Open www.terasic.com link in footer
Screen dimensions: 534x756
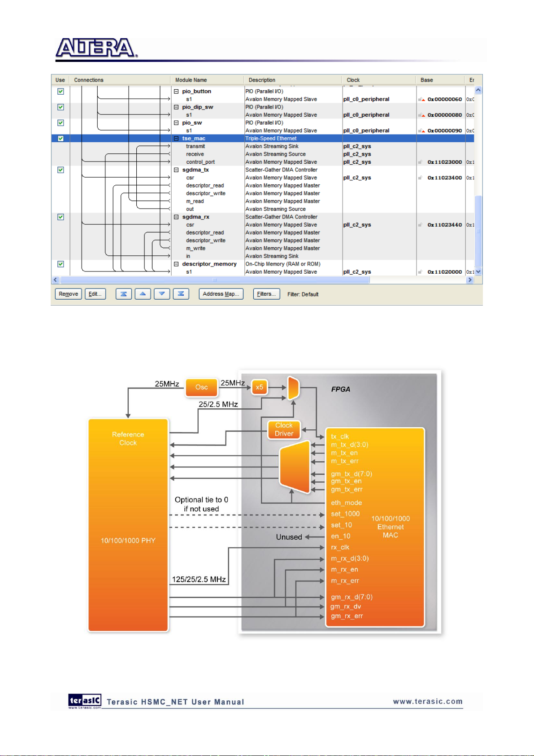pos(428,701)
